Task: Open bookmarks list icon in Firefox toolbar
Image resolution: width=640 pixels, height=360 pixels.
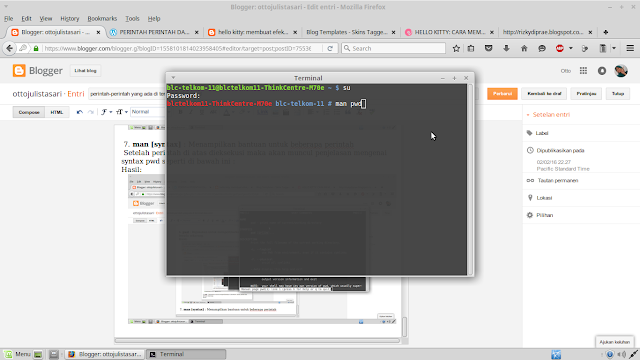Action: coord(471,48)
